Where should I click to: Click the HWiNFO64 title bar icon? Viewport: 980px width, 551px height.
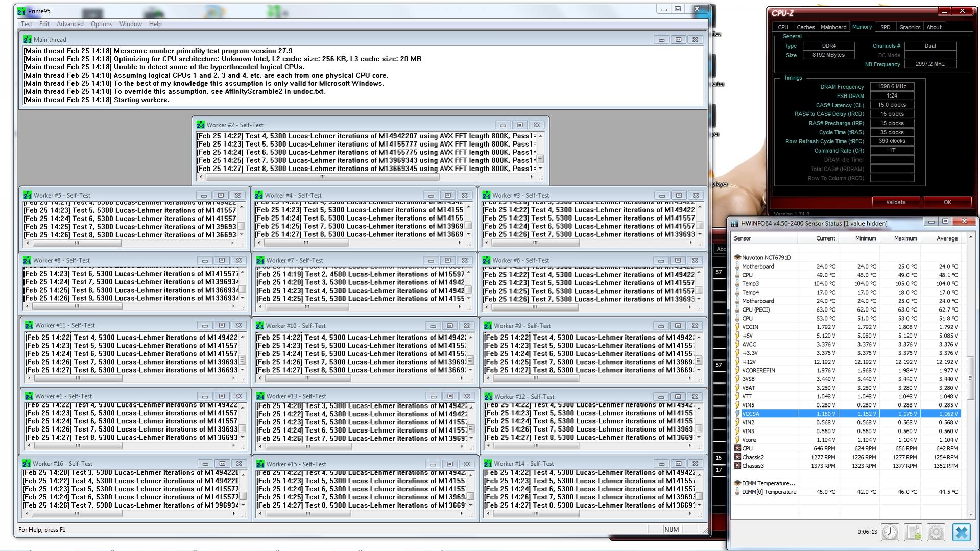click(x=734, y=223)
